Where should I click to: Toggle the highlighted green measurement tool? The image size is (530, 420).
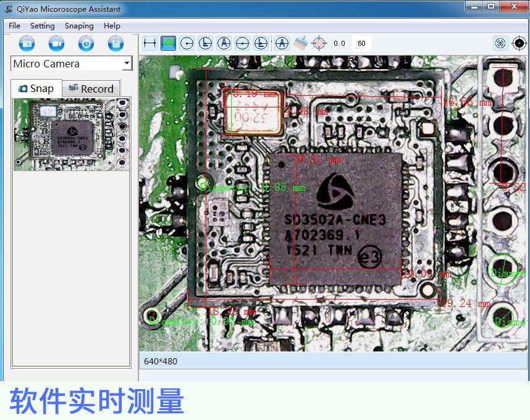click(169, 43)
